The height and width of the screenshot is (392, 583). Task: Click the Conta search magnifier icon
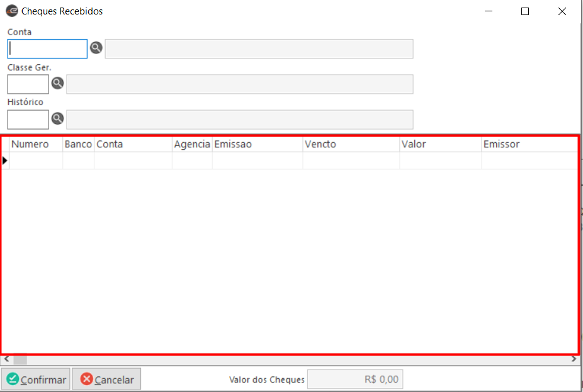tap(96, 48)
